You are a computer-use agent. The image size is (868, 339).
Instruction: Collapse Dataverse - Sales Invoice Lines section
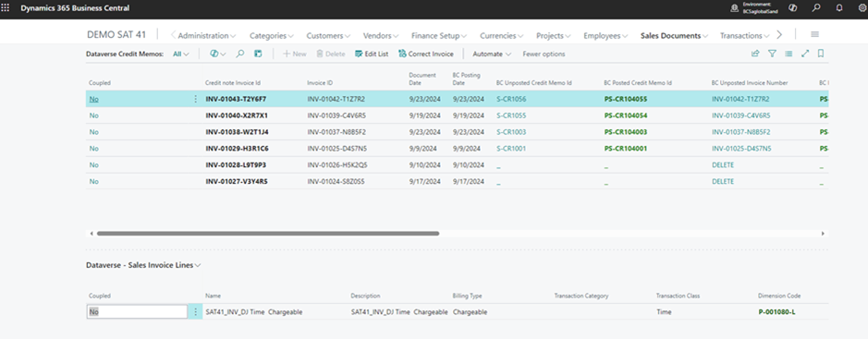[x=144, y=265]
